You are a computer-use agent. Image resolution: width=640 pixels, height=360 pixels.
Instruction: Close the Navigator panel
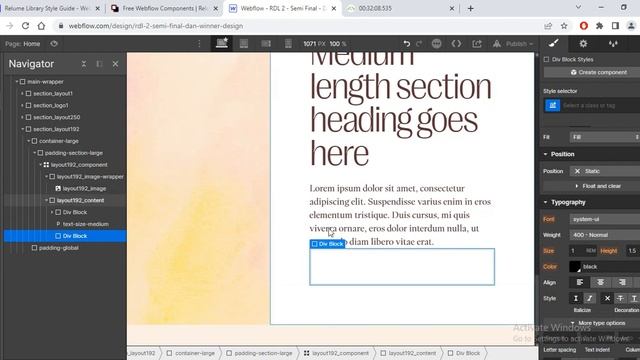coord(116,64)
